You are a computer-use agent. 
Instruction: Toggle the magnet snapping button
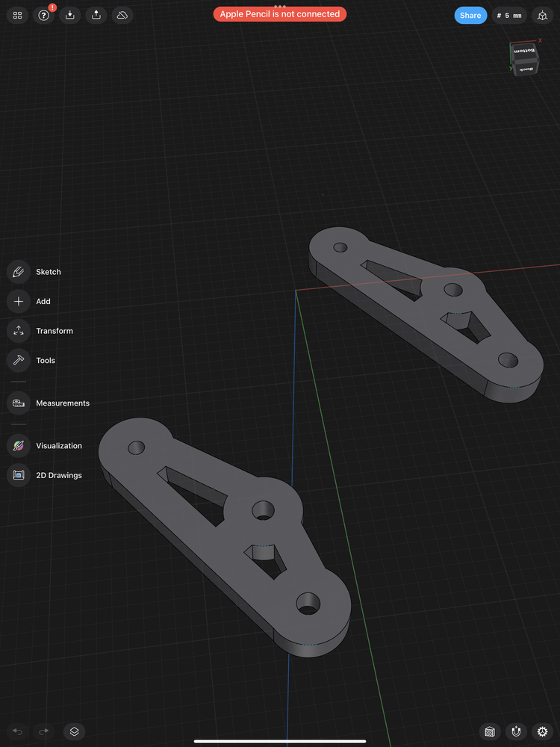(516, 732)
